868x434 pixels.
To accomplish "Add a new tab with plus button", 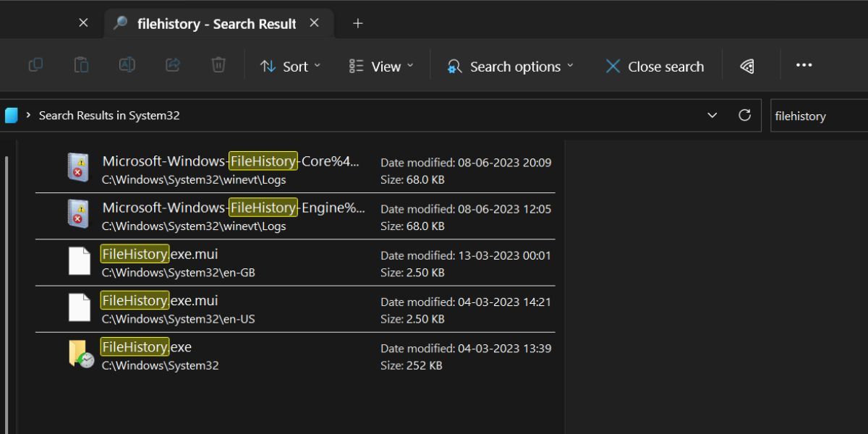I will (357, 24).
